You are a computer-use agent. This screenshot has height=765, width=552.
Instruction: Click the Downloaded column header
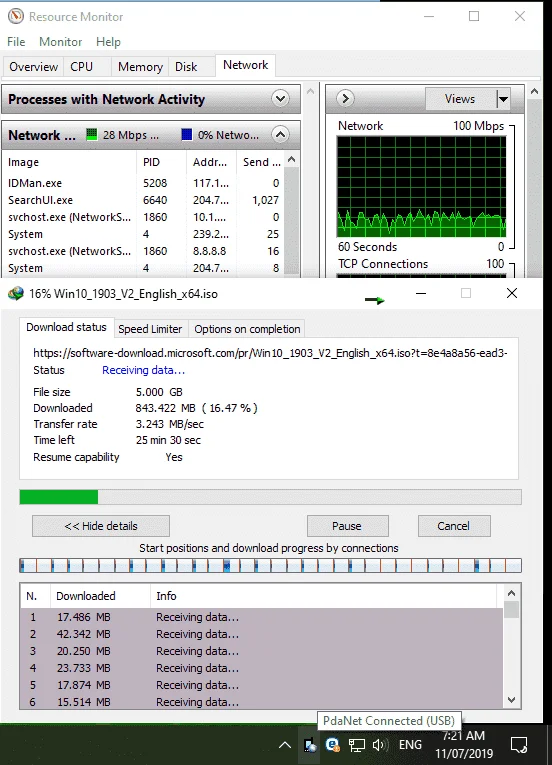coord(101,596)
